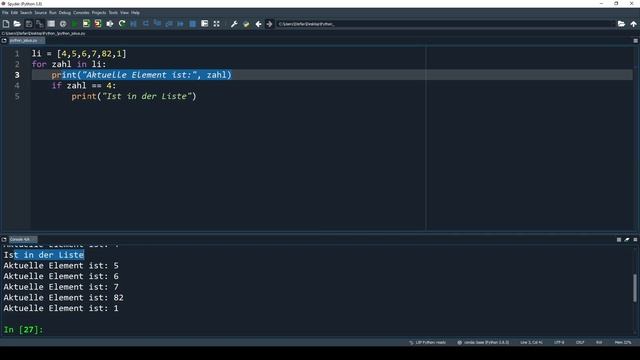Viewport: 640px width, 360px height.
Task: Open PYTHONPATH manager icon
Action: (x=246, y=24)
